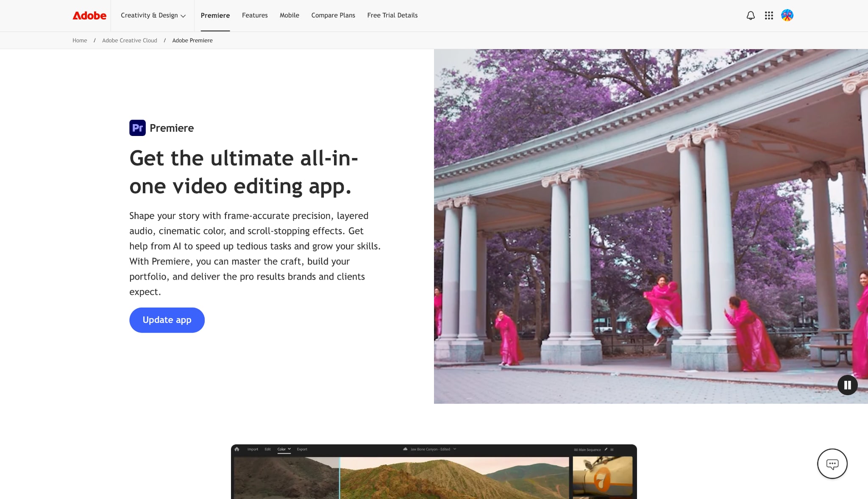This screenshot has height=499, width=868.
Task: Click Edit in the app preview
Action: (267, 449)
